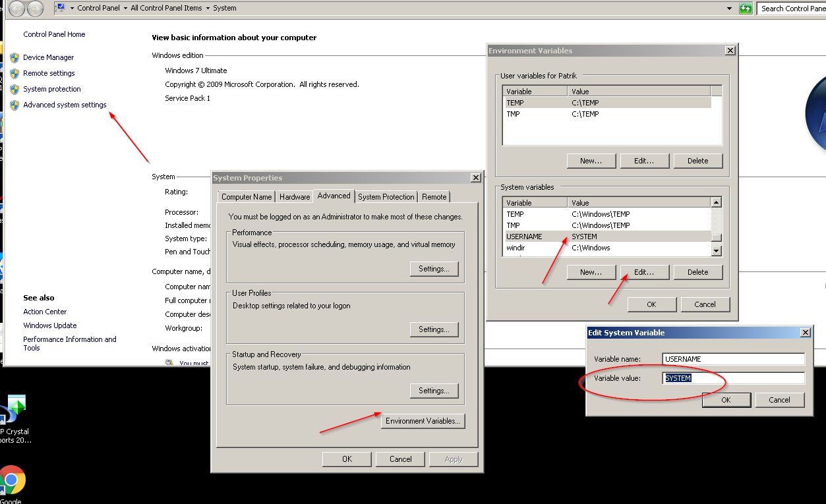The width and height of the screenshot is (826, 504).
Task: Select the Advanced tab
Action: [x=334, y=196]
